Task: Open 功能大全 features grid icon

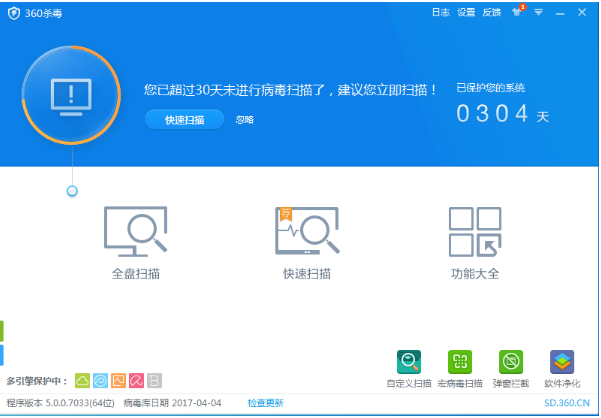Action: tap(475, 232)
